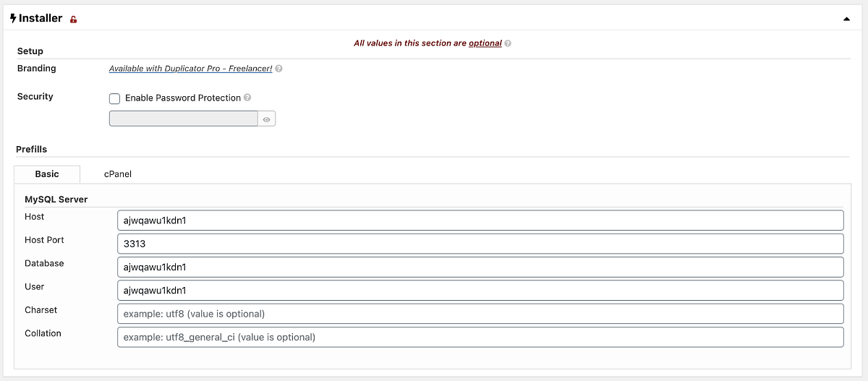Toggle password visibility eye icon
The image size is (868, 381).
[x=267, y=119]
